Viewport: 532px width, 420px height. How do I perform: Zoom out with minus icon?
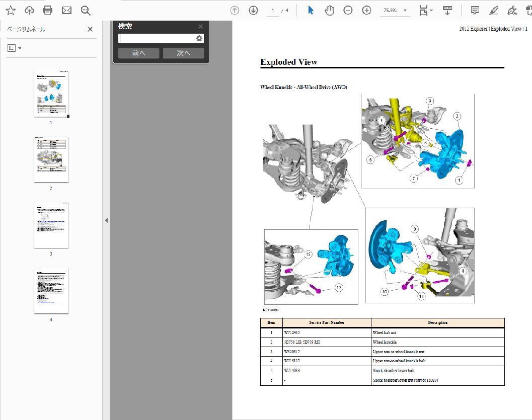click(x=348, y=11)
